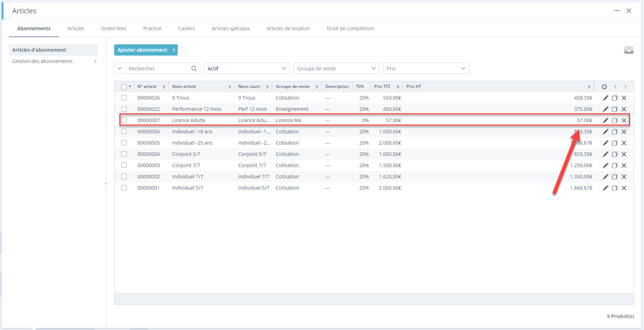Viewport: 644px width, 330px height.
Task: Duplicate the Performance 12 mois article
Action: click(x=614, y=109)
